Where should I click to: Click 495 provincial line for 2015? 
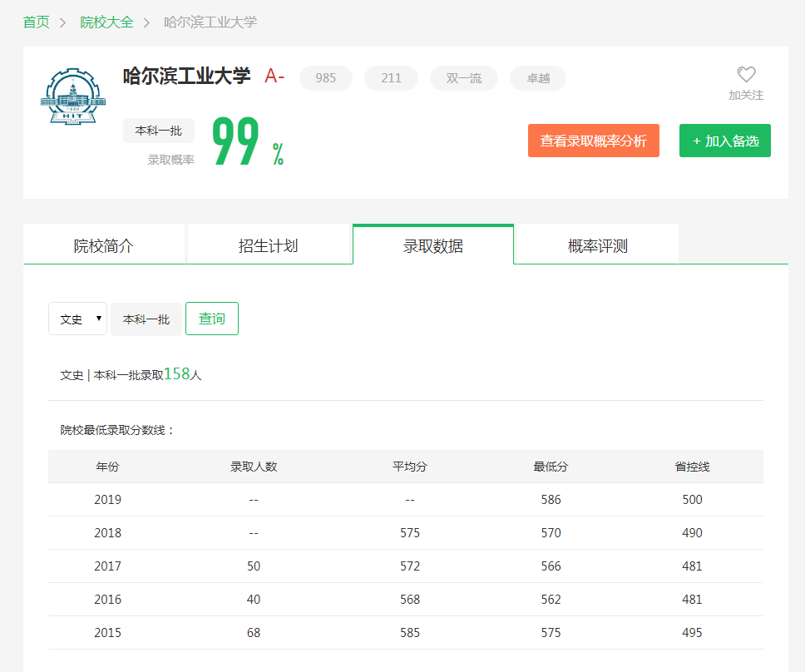pyautogui.click(x=692, y=633)
